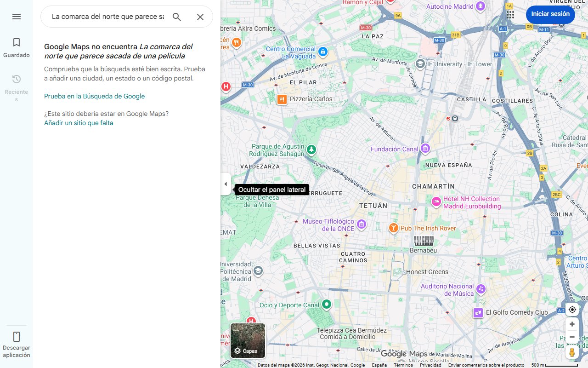Show my location on the map
This screenshot has height=368, width=588.
point(572,310)
